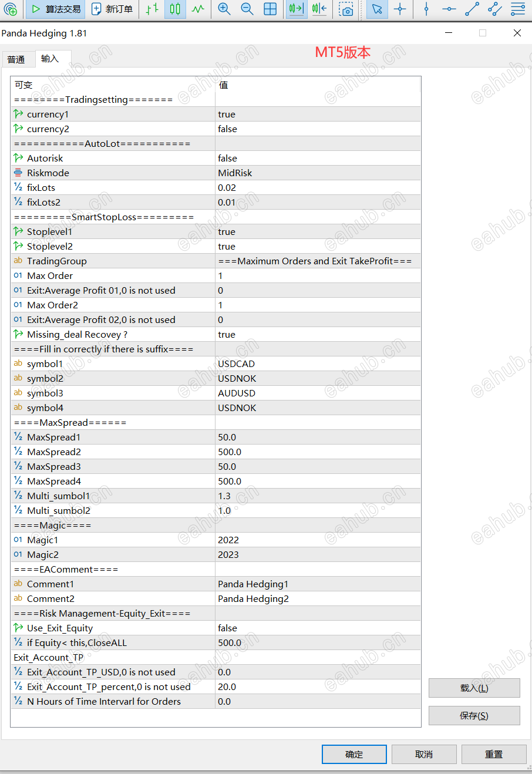Edit symbol1 value USDCAD
532x774 pixels.
click(318, 364)
